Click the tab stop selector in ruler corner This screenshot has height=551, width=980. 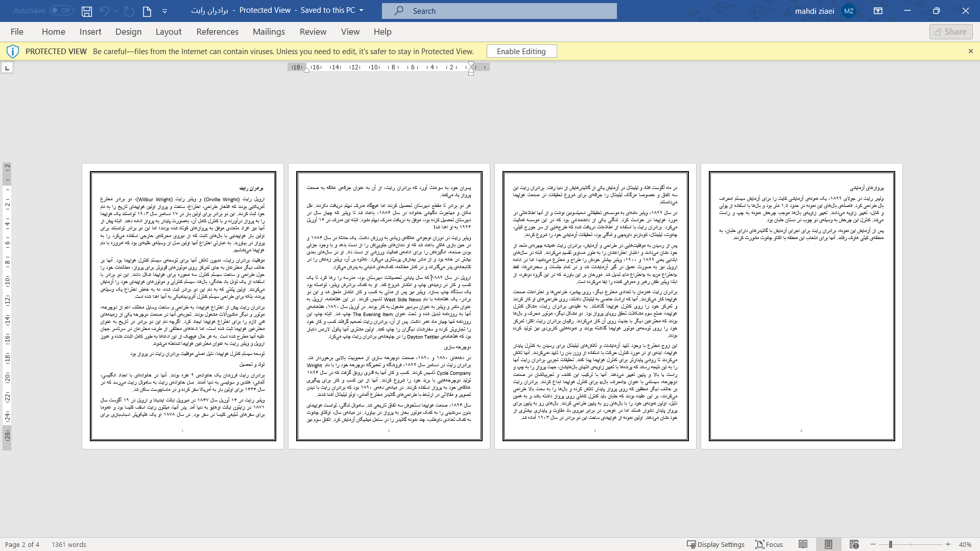[7, 68]
